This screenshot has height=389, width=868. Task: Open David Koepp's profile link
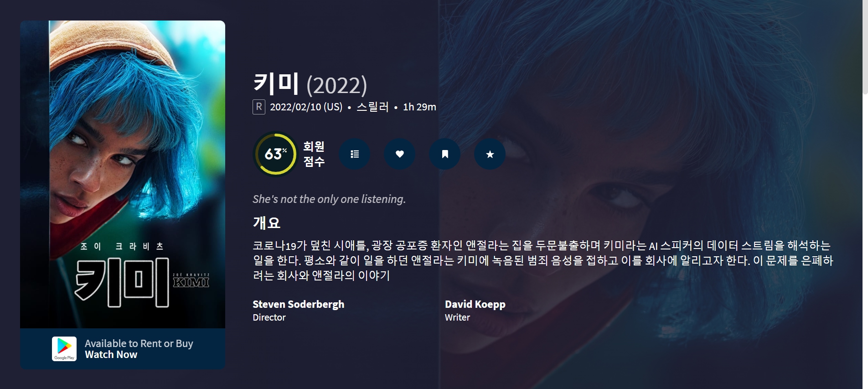pyautogui.click(x=475, y=304)
